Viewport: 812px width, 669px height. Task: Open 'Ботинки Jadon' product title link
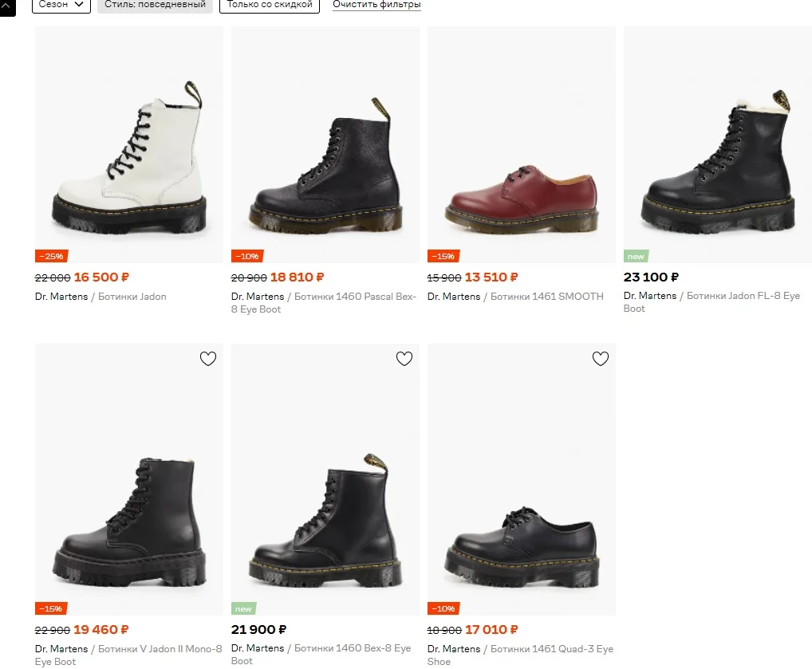132,297
